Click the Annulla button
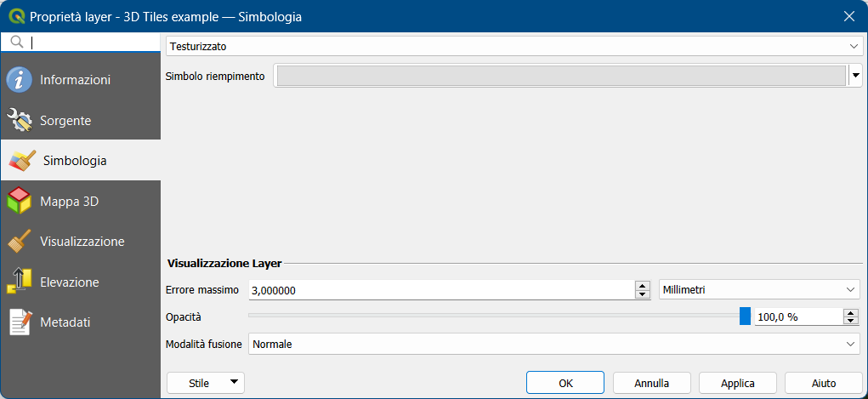Screen dimensions: 868x399 [x=651, y=383]
